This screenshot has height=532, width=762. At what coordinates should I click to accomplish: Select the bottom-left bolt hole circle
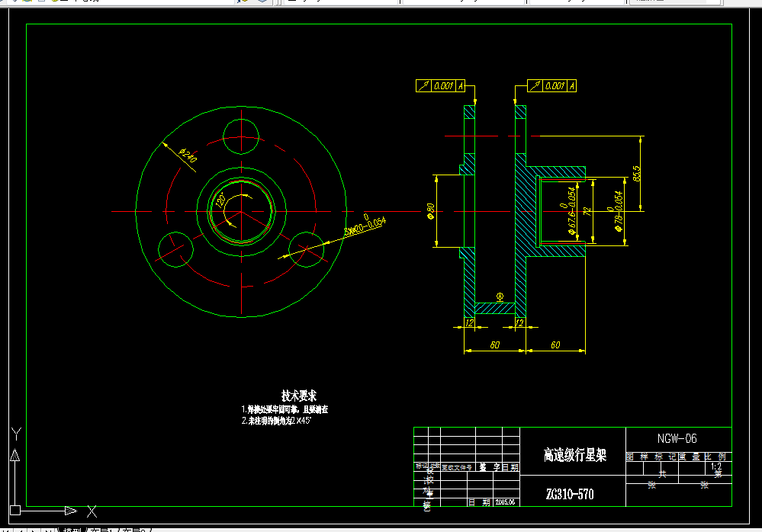(x=176, y=249)
